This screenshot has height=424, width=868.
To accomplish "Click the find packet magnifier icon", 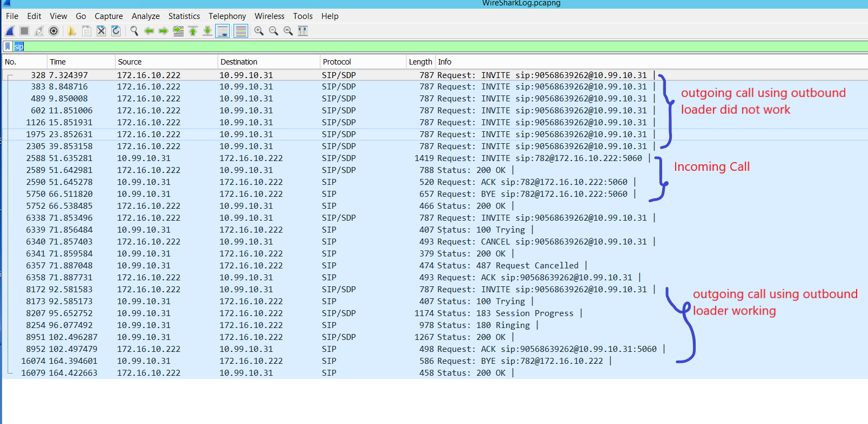I will pos(134,31).
